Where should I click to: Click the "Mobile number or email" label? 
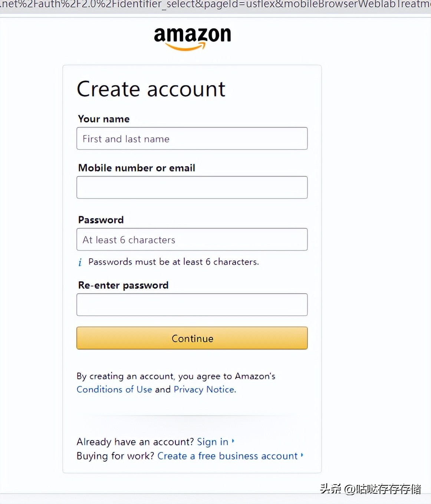click(136, 168)
